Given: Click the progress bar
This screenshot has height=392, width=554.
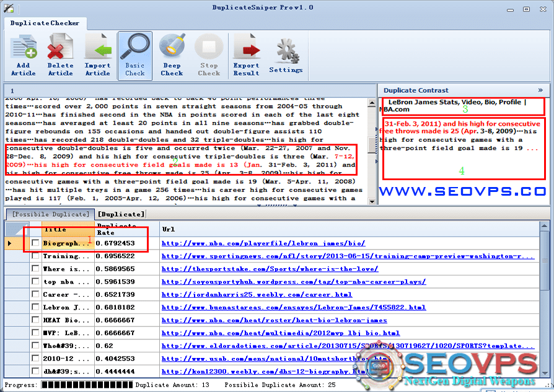Looking at the screenshot, I should tap(87, 385).
